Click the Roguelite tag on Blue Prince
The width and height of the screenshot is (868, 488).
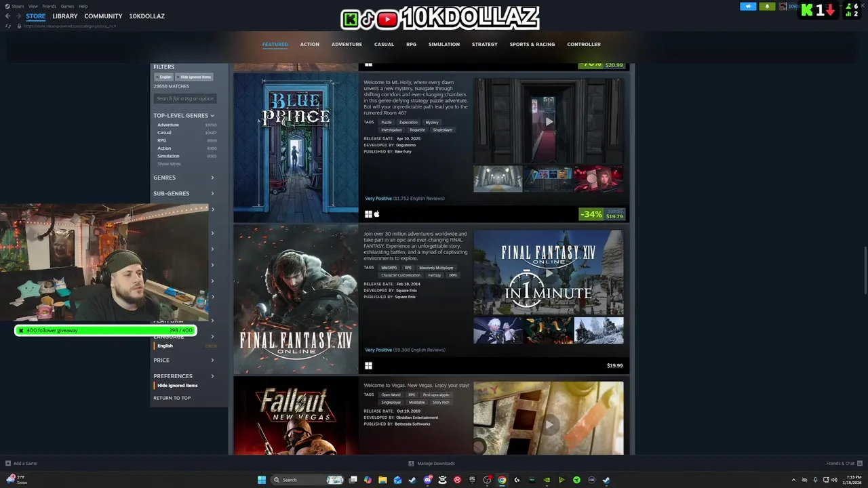click(417, 129)
